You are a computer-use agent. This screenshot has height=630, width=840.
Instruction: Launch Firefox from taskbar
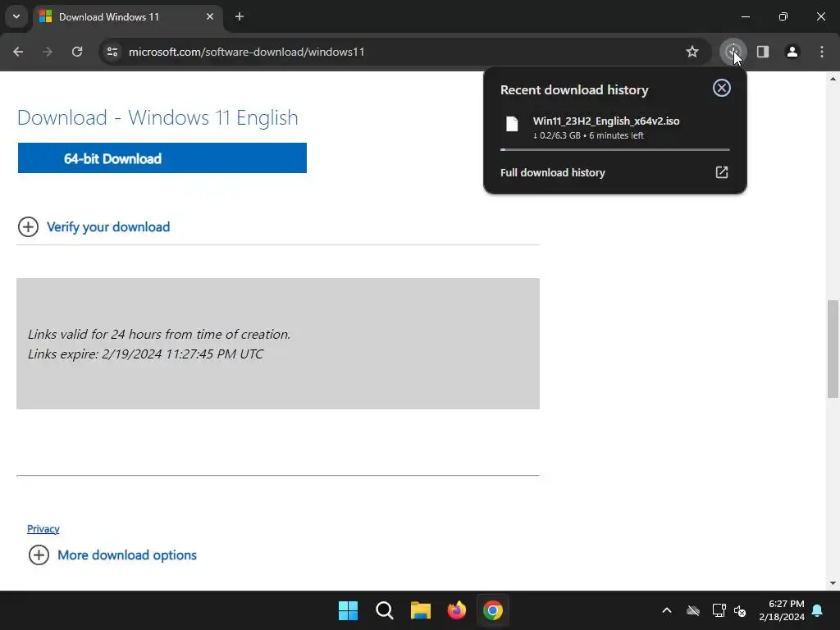(x=456, y=610)
